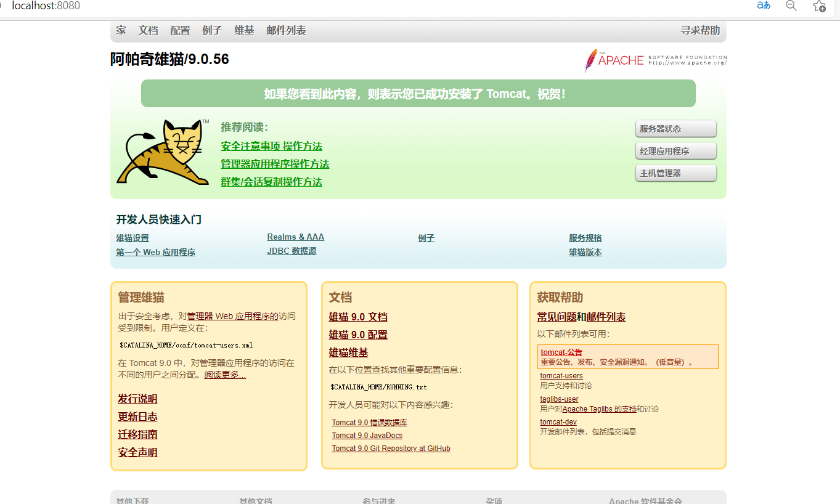Click the localhost:8080 address bar
This screenshot has width=840, height=504.
point(46,6)
